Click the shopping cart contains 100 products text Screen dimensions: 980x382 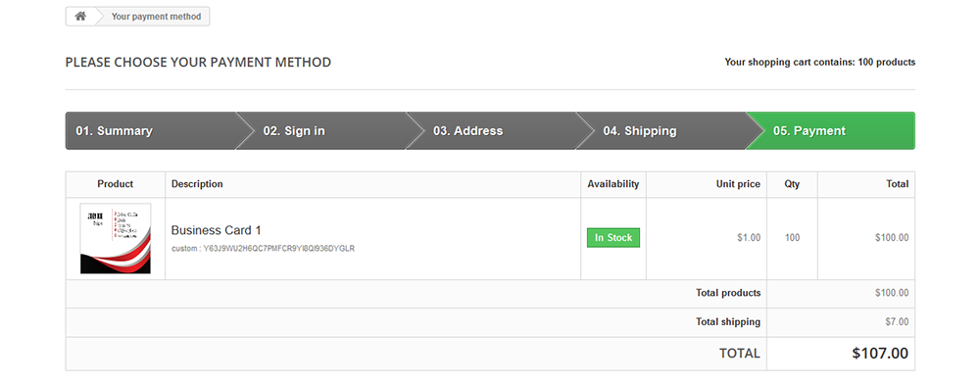pos(820,63)
